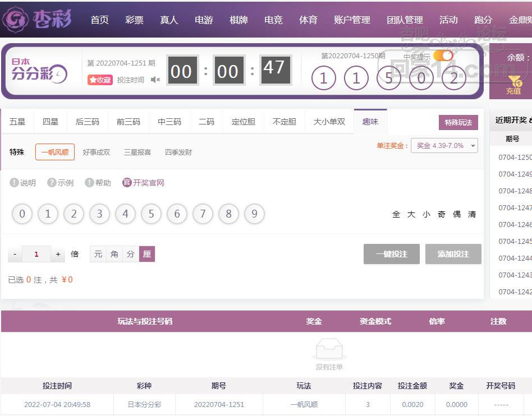This screenshot has width=532, height=416.
Task: Open the 账户管理 menu
Action: click(352, 20)
